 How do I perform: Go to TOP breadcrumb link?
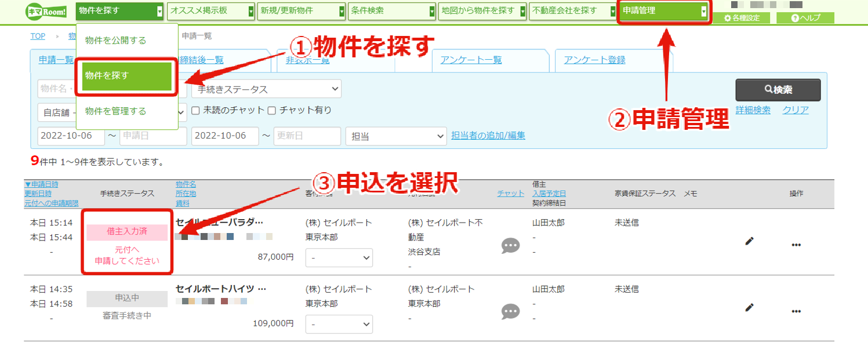38,36
